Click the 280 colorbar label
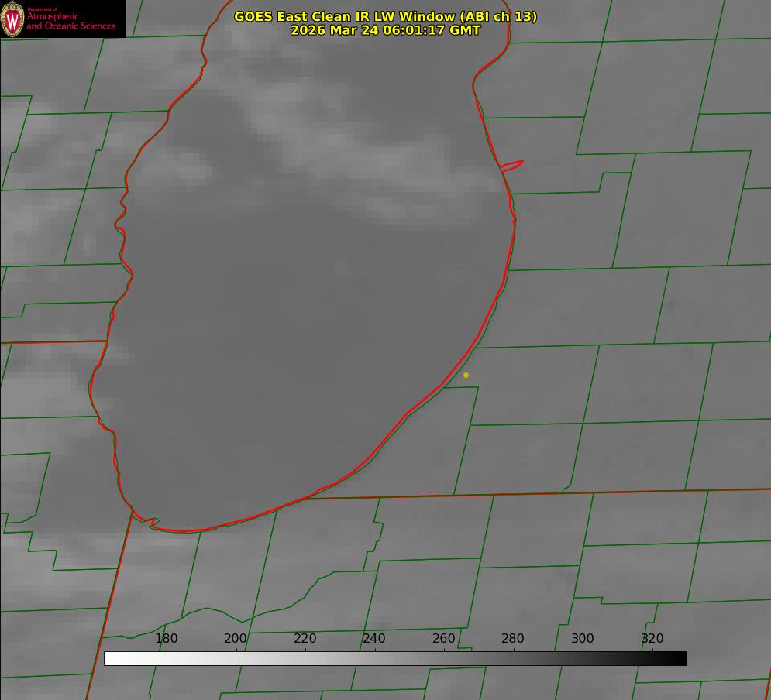 (513, 638)
